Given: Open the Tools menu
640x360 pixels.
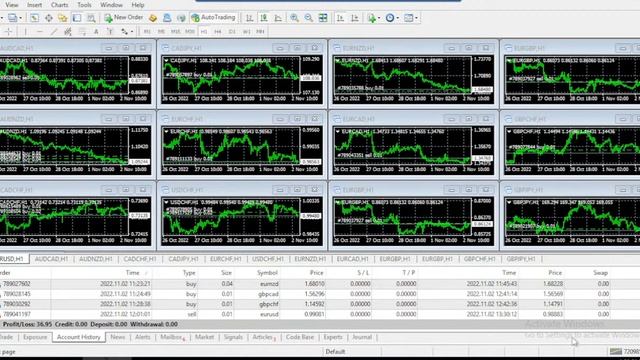Looking at the screenshot, I should coord(84,5).
